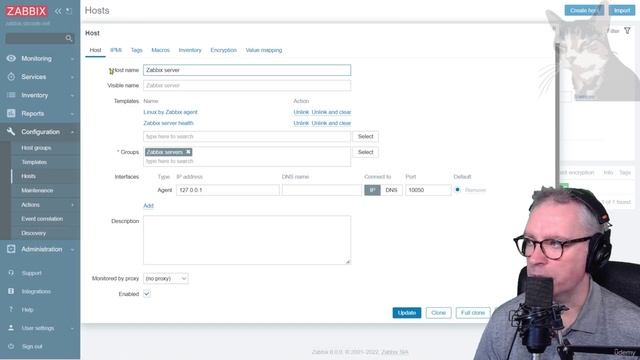This screenshot has height=360, width=640.
Task: Click the Sign out power icon
Action: click(x=11, y=346)
